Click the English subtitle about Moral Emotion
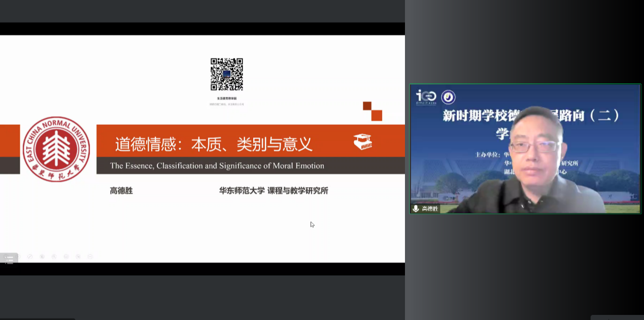 tap(217, 166)
